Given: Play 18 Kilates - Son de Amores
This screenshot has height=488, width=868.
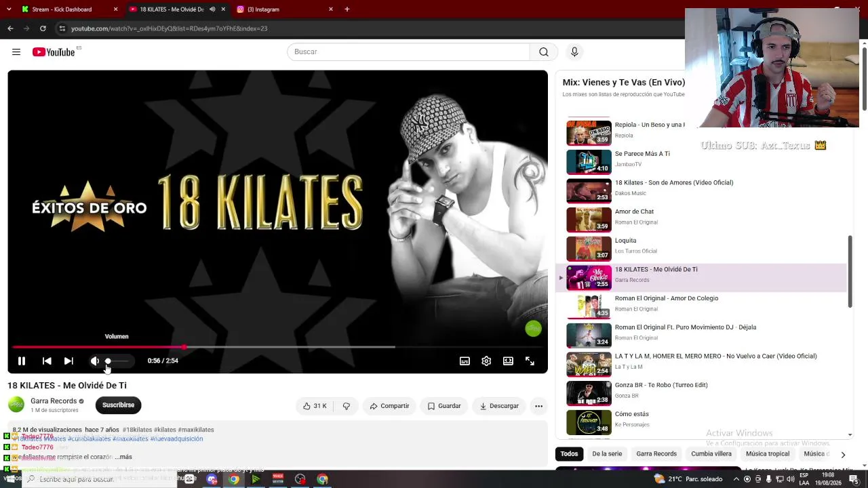Looking at the screenshot, I should [x=702, y=191].
